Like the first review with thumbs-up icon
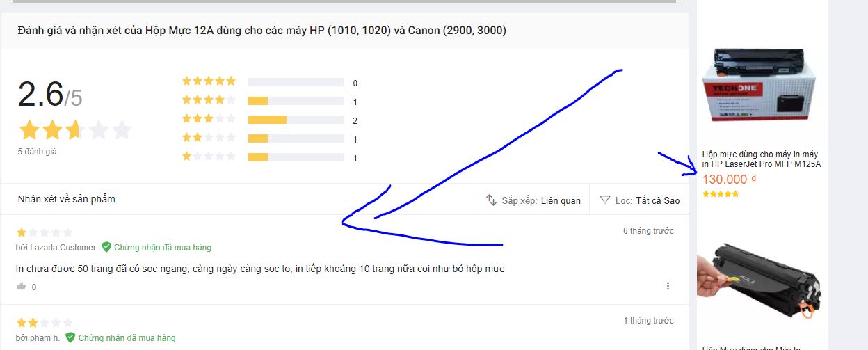Screen dimensions: 868x350 click(x=22, y=287)
